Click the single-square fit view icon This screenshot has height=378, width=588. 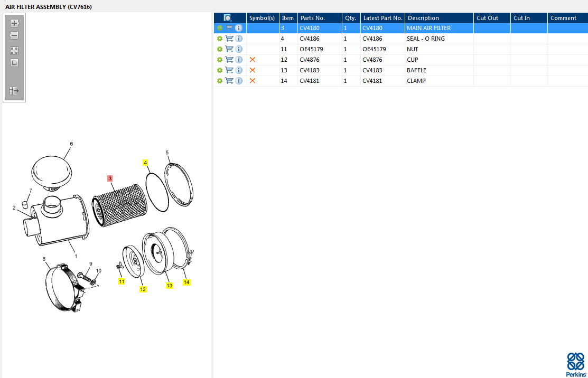point(14,63)
